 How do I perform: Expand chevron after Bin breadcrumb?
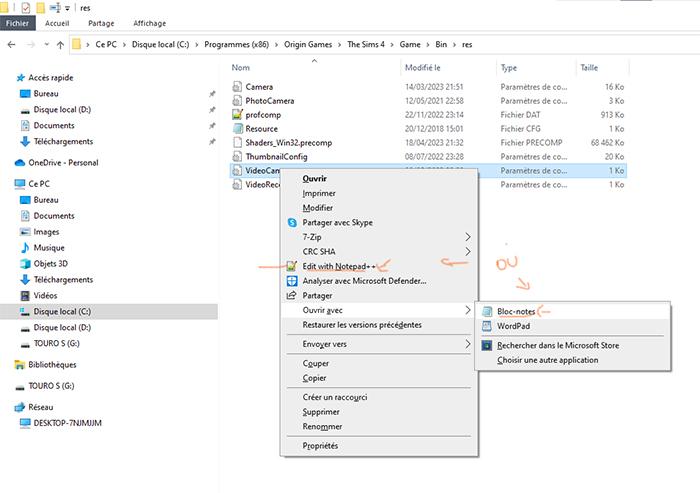(454, 44)
